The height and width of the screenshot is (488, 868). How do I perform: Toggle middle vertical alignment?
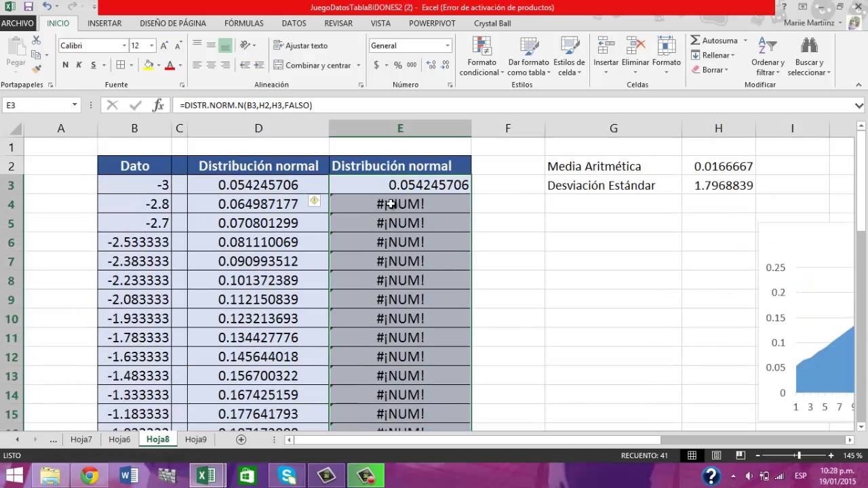click(211, 45)
